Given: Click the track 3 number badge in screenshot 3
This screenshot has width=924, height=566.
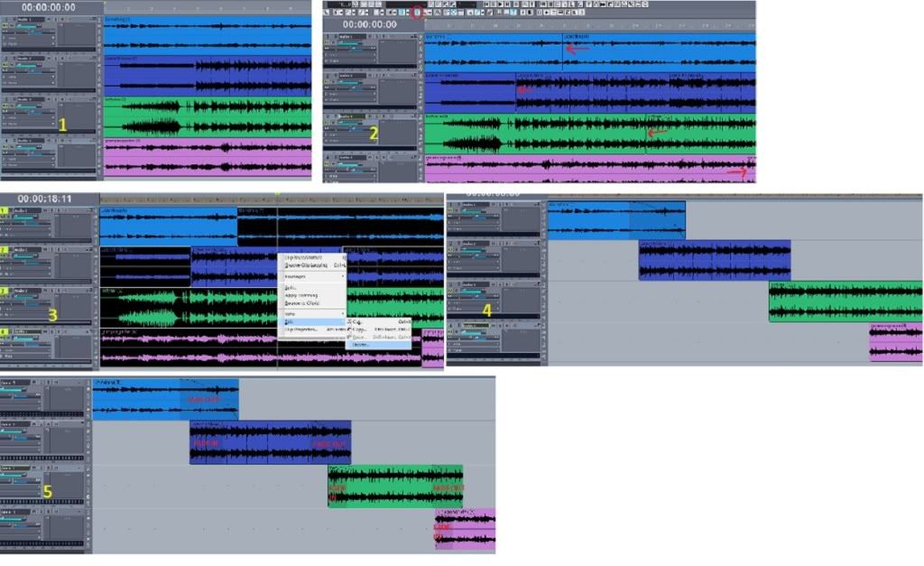Looking at the screenshot, I should pyautogui.click(x=5, y=292).
